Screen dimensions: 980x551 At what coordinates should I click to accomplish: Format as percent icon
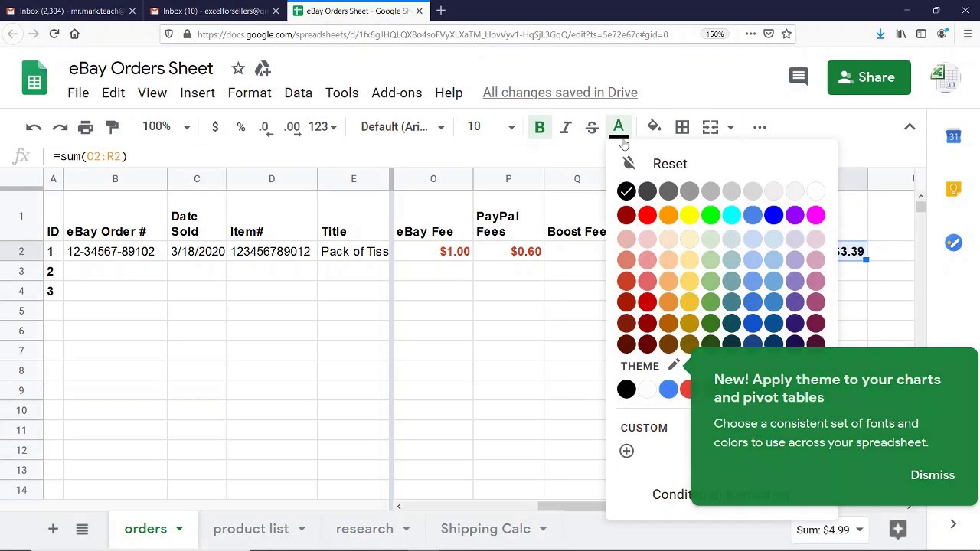tap(240, 127)
